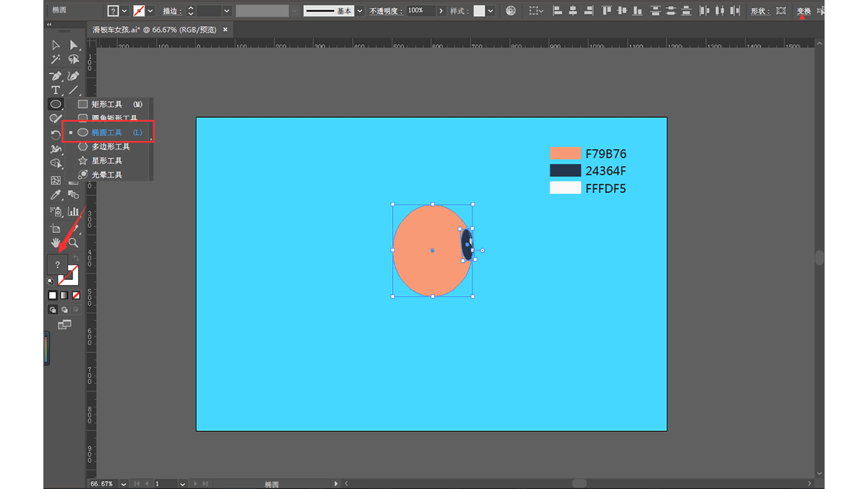Viewport: 868px width, 489px height.
Task: Select the Mesh tool
Action: pos(56,180)
